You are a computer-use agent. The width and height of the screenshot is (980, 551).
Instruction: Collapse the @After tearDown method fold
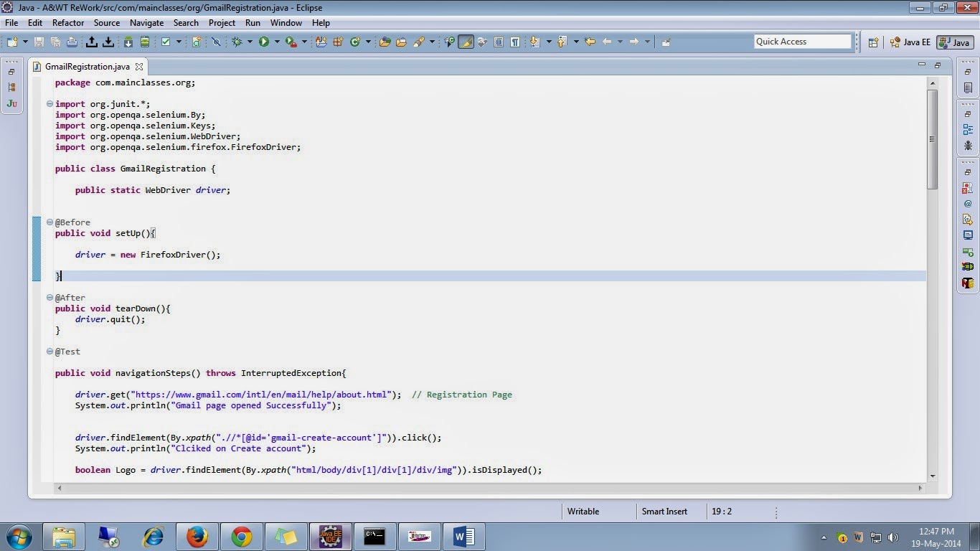(x=50, y=298)
